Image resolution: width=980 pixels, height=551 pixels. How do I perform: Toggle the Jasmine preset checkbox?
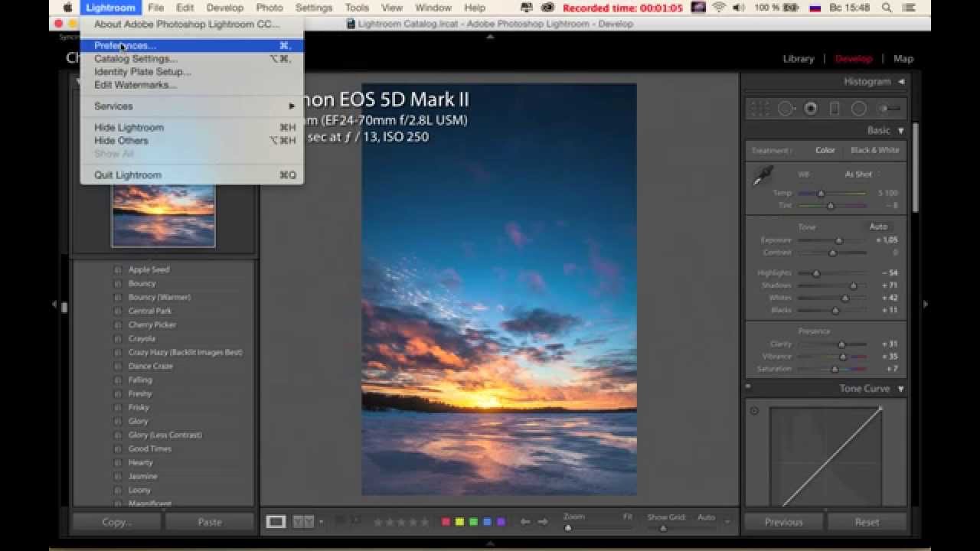point(118,476)
